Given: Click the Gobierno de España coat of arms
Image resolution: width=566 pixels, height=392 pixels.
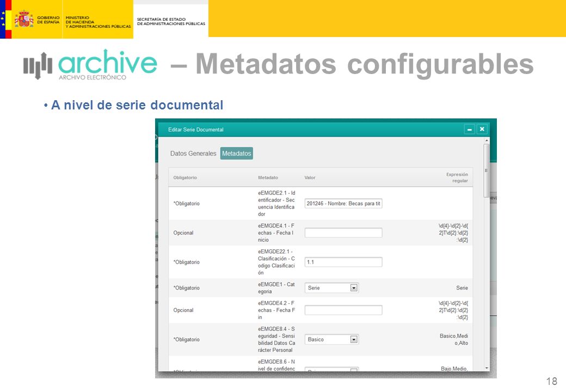Looking at the screenshot, I should point(23,19).
